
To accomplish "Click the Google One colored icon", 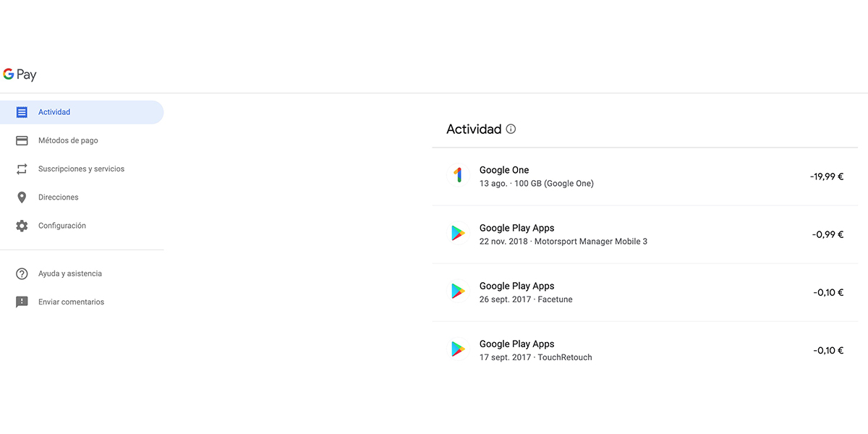I will [x=458, y=175].
